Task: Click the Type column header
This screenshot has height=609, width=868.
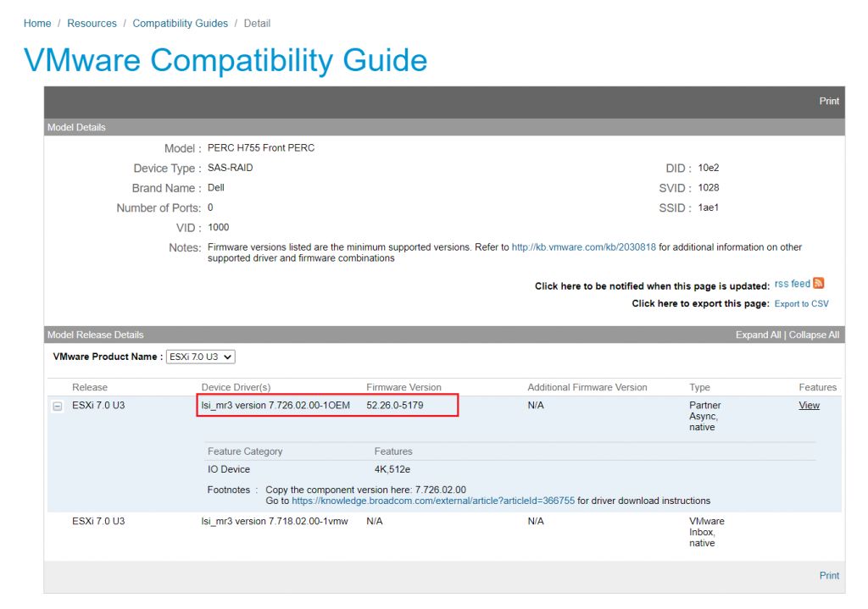Action: 699,387
